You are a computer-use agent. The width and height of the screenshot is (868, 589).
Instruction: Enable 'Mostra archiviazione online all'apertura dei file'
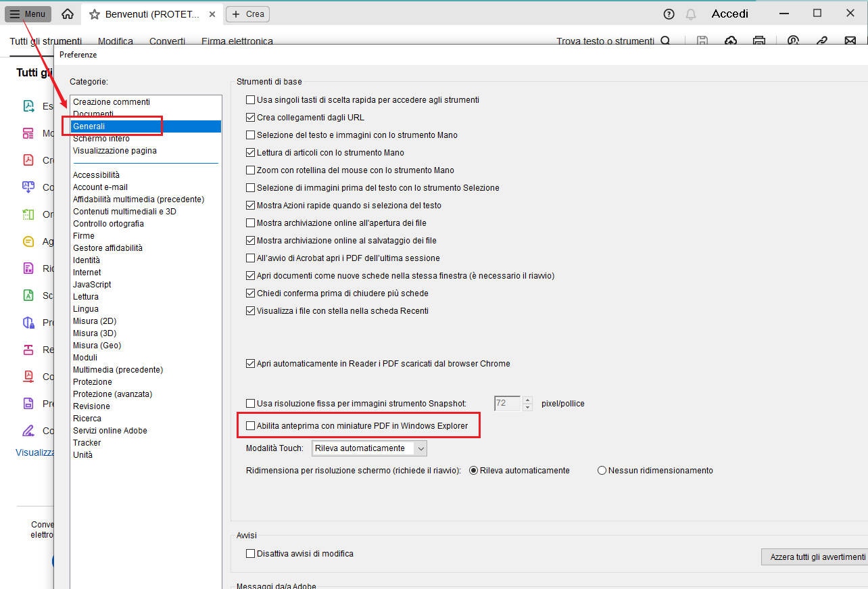click(x=251, y=223)
